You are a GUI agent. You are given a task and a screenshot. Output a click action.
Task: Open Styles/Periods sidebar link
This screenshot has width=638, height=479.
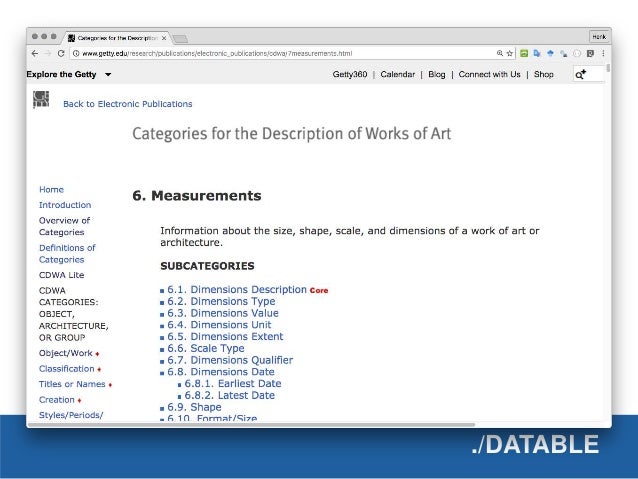71,415
